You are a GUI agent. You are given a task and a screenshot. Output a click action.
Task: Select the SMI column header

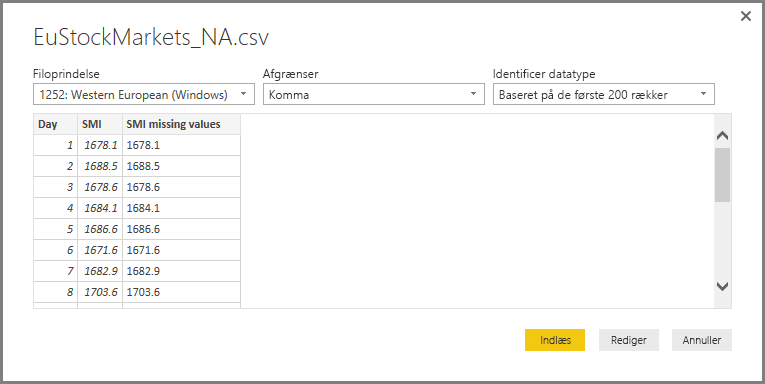point(100,124)
